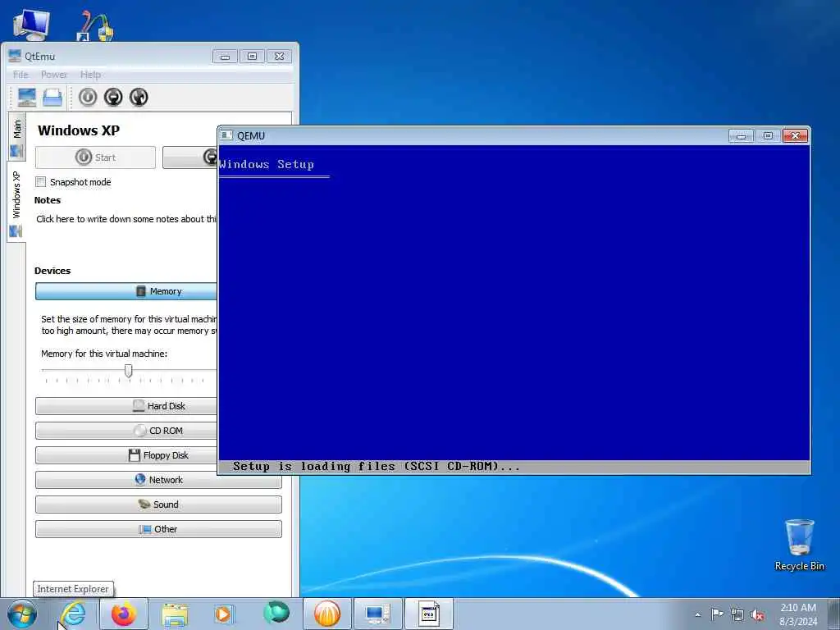Minimize the QtEmu window
Image resolution: width=840 pixels, height=630 pixels.
(x=225, y=57)
